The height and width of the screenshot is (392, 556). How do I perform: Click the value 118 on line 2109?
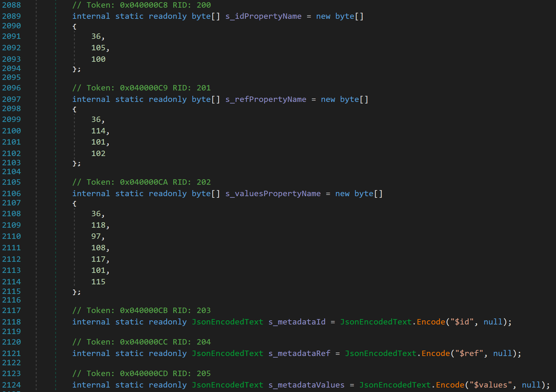tap(98, 225)
